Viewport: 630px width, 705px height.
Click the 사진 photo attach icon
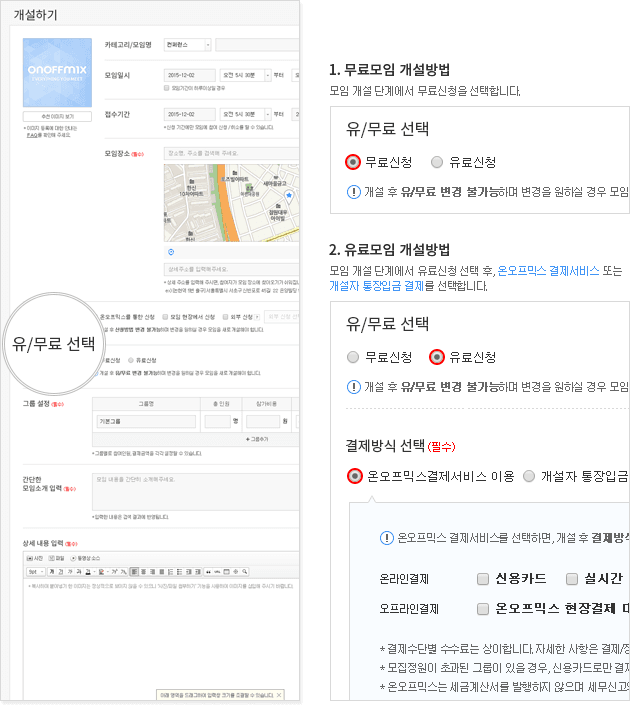pos(29,558)
